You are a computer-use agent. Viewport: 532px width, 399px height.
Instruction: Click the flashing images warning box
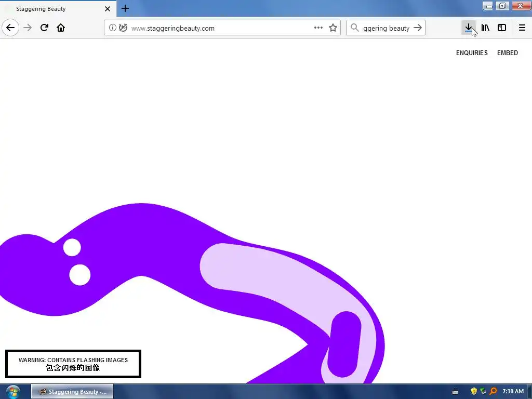(x=73, y=364)
